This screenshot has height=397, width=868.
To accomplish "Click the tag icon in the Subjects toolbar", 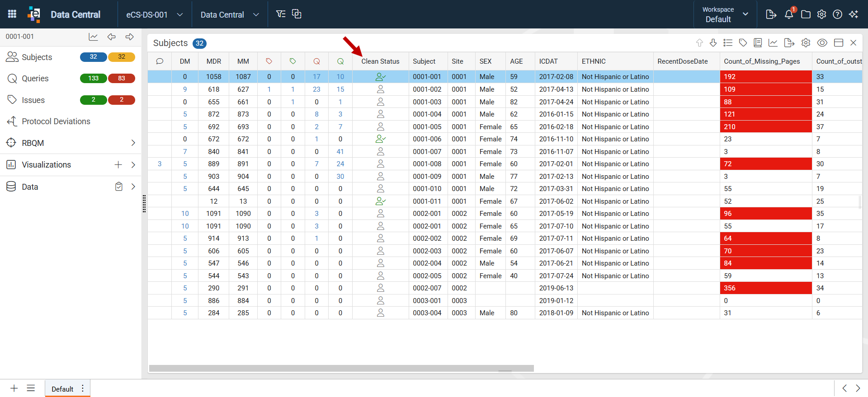I will coord(743,43).
